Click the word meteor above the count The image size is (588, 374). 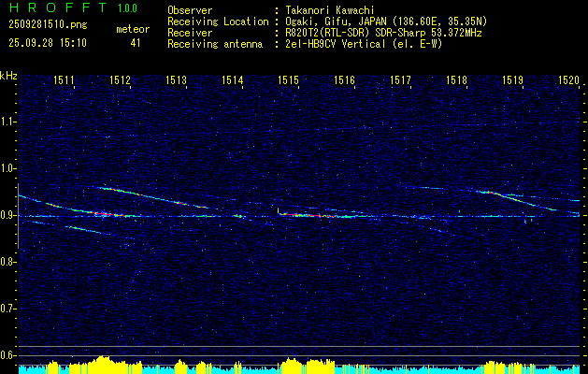click(x=133, y=29)
